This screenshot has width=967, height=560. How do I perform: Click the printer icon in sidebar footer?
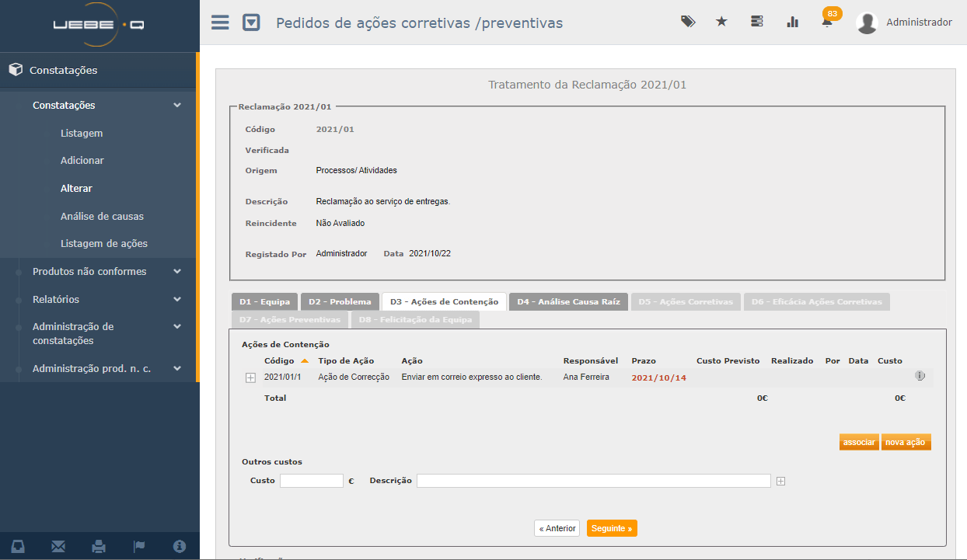point(99,546)
